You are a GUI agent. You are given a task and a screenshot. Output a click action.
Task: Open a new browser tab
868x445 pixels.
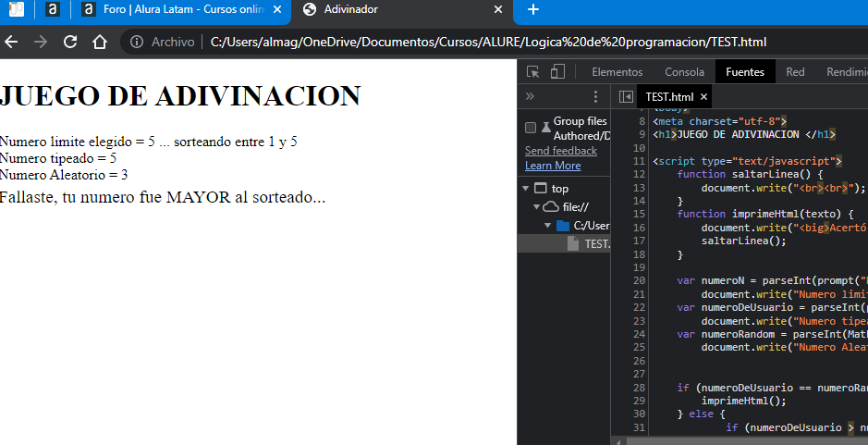533,9
